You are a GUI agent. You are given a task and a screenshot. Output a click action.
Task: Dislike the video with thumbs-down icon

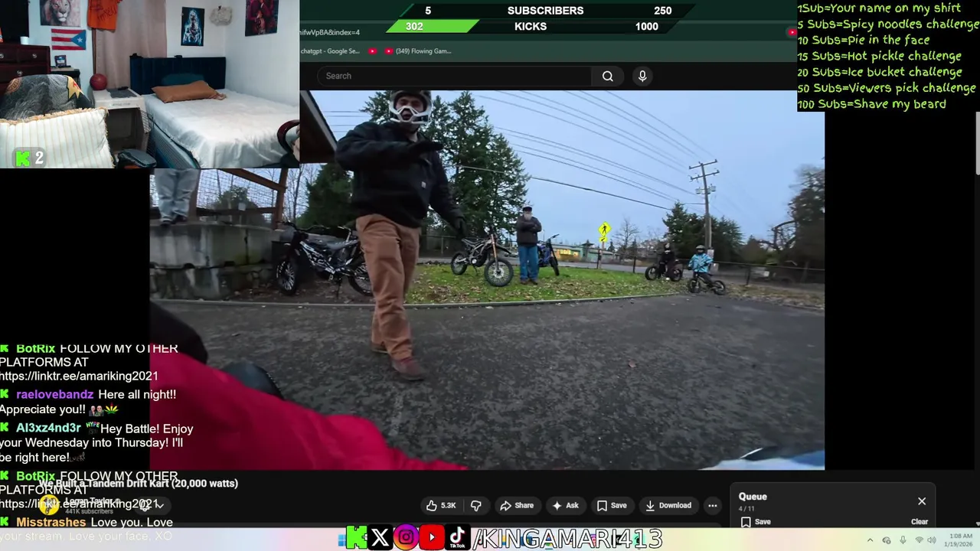475,505
